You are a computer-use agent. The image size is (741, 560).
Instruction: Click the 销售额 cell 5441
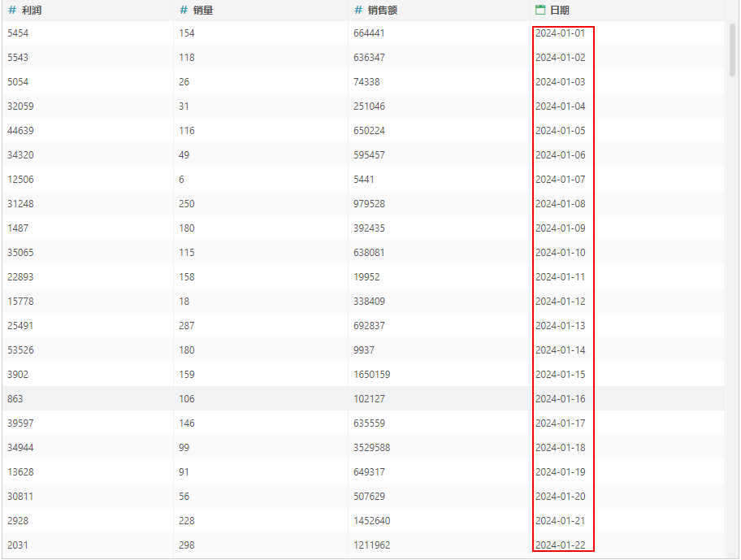pyautogui.click(x=364, y=180)
